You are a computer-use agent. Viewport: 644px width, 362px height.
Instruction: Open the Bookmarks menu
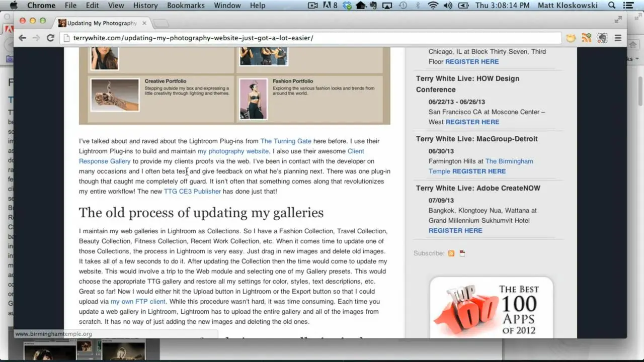[x=186, y=6]
